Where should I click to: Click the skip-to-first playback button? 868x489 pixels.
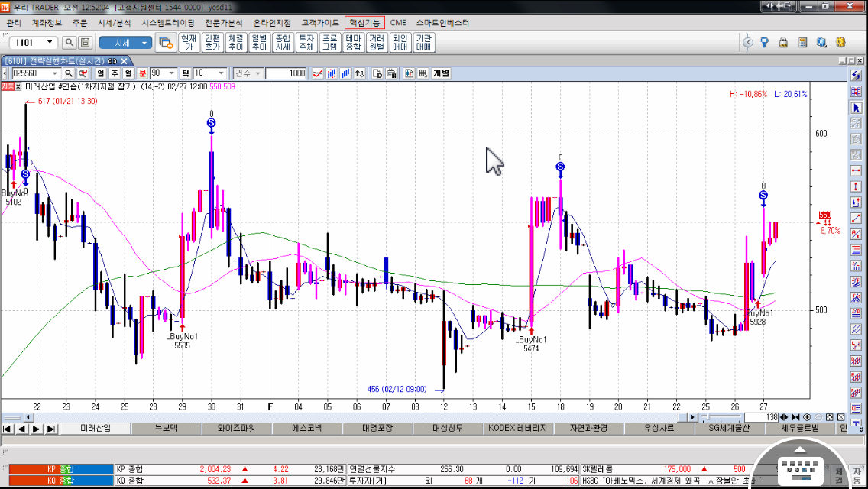pos(7,429)
